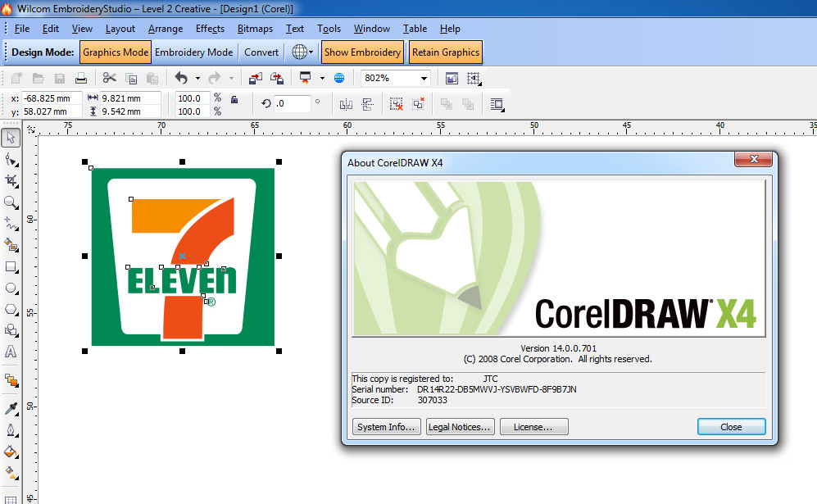Toggle Embroidery Mode
The image size is (817, 504).
[x=194, y=52]
